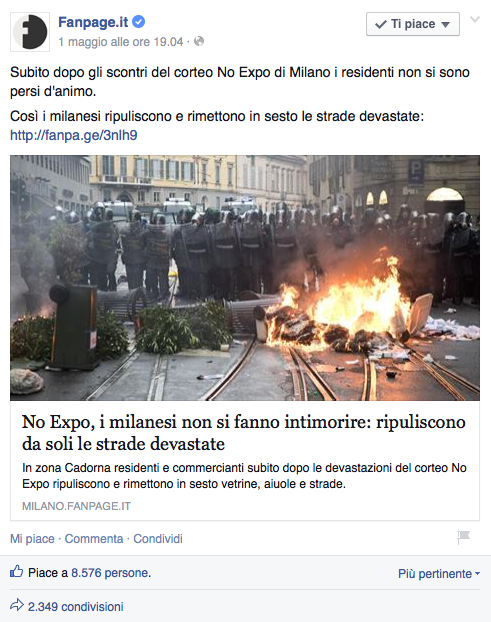
Task: Open the No Expo article headline
Action: coord(244,433)
